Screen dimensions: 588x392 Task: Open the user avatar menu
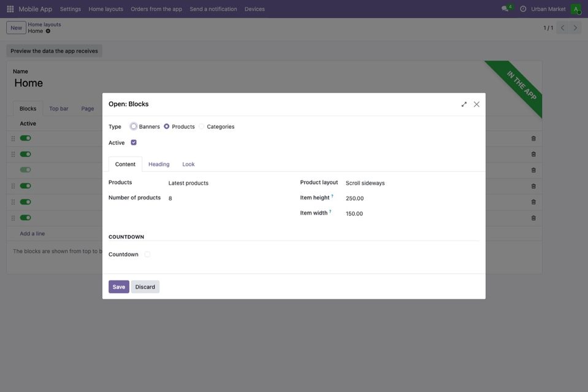576,9
